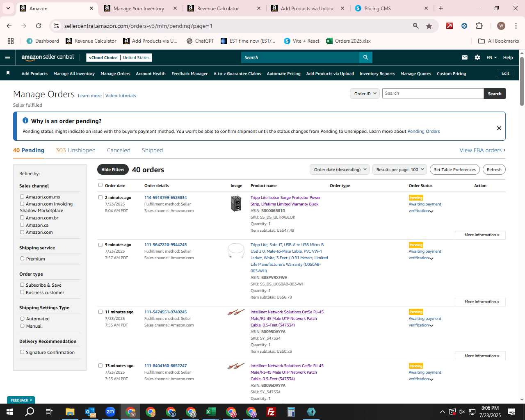Toggle Amazon.ca checkbox
This screenshot has height=420, width=525.
22,225
